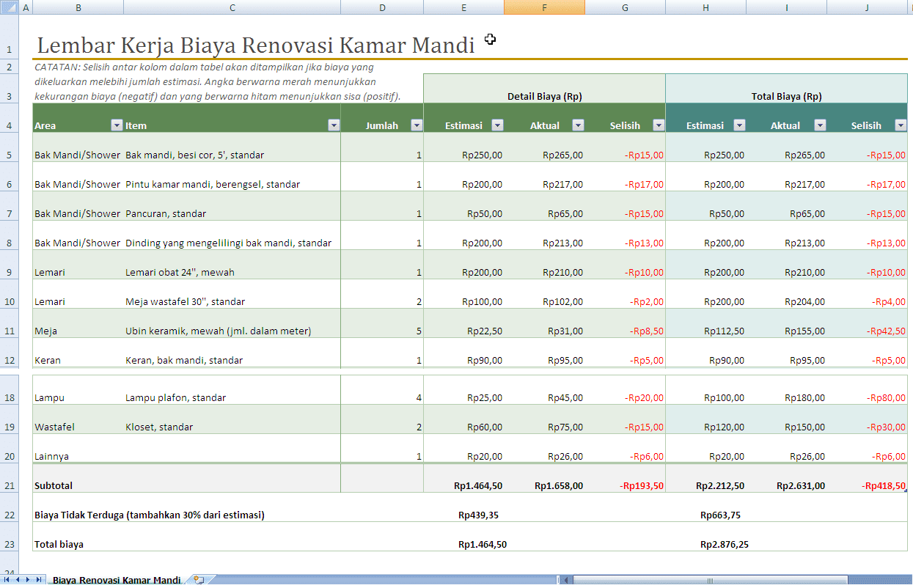
Task: Click the last-sheet navigation icon
Action: coord(40,579)
